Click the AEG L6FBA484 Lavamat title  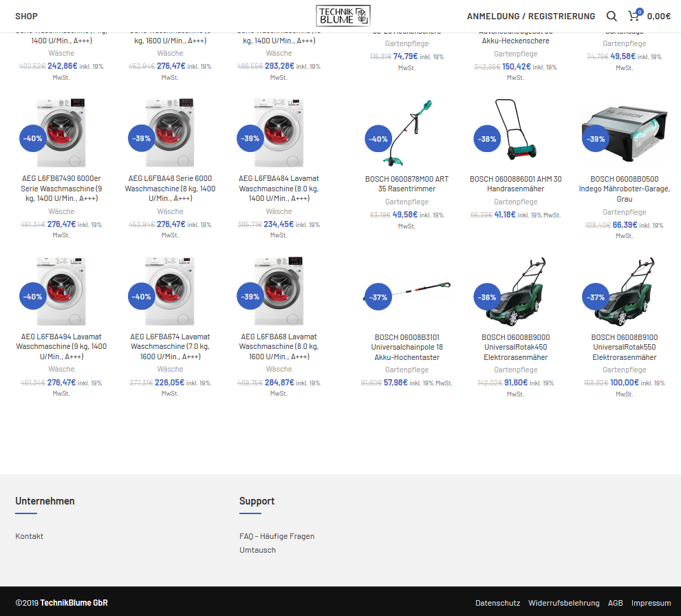(x=279, y=189)
